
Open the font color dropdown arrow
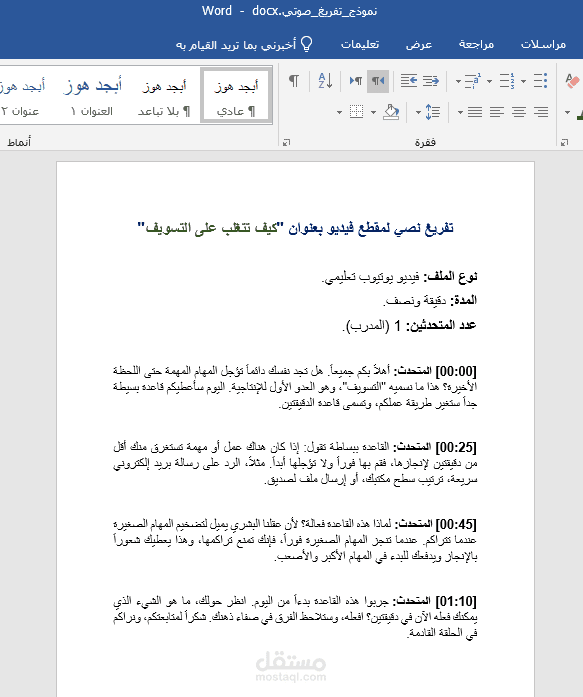click(567, 112)
